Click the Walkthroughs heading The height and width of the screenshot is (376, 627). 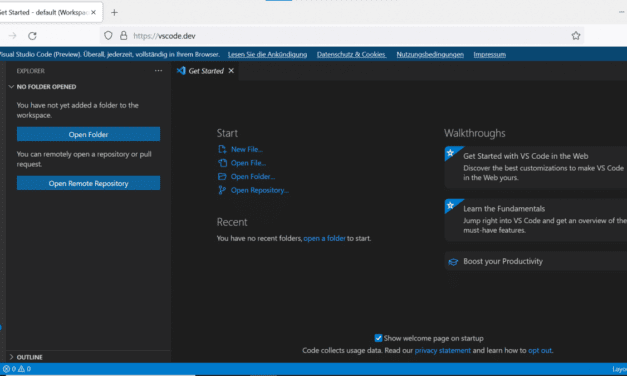point(475,133)
